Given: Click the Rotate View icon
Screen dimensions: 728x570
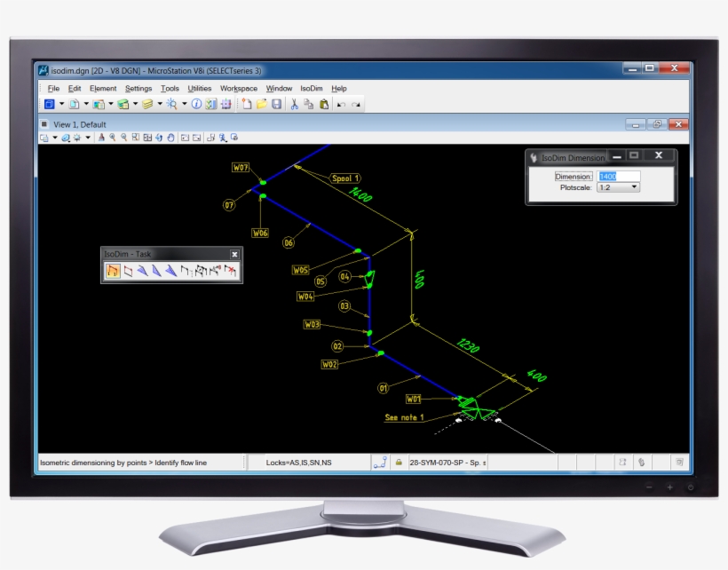Looking at the screenshot, I should (x=159, y=138).
